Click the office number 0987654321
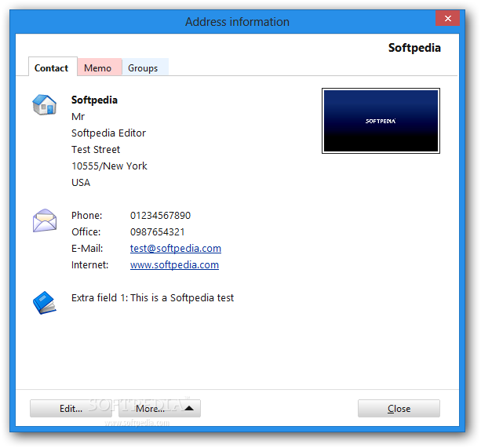This screenshot has height=448, width=481. pyautogui.click(x=158, y=232)
